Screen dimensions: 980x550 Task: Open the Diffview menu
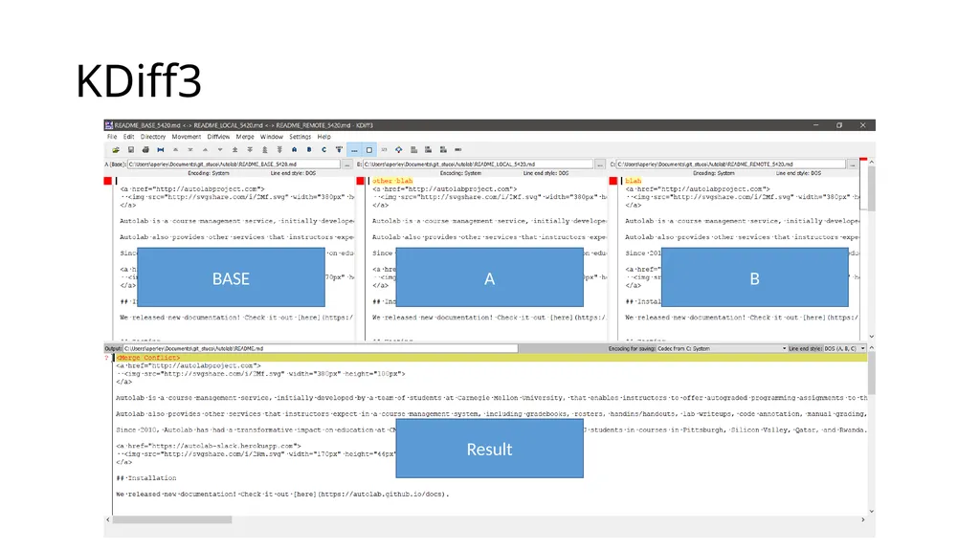coord(219,136)
